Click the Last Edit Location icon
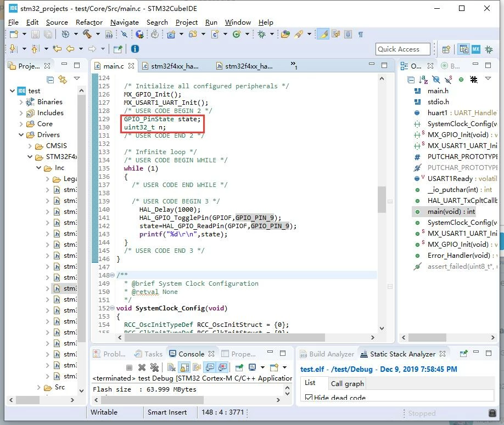504x425 pixels. (x=58, y=49)
